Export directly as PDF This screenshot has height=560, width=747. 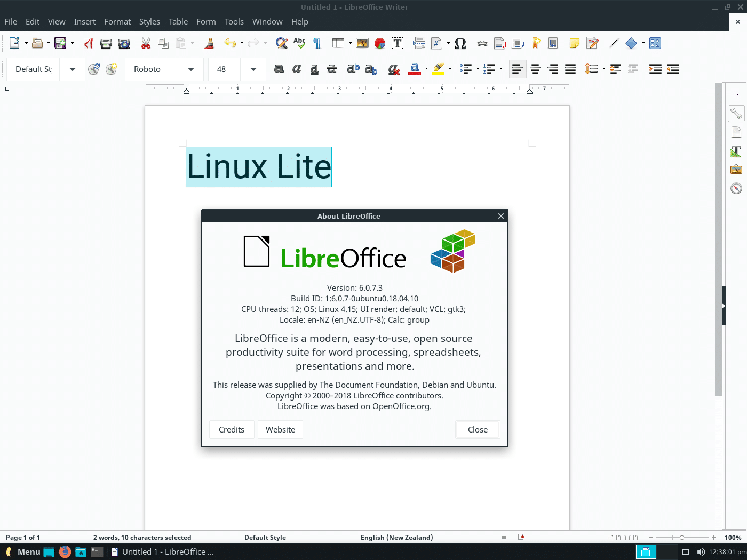click(88, 43)
